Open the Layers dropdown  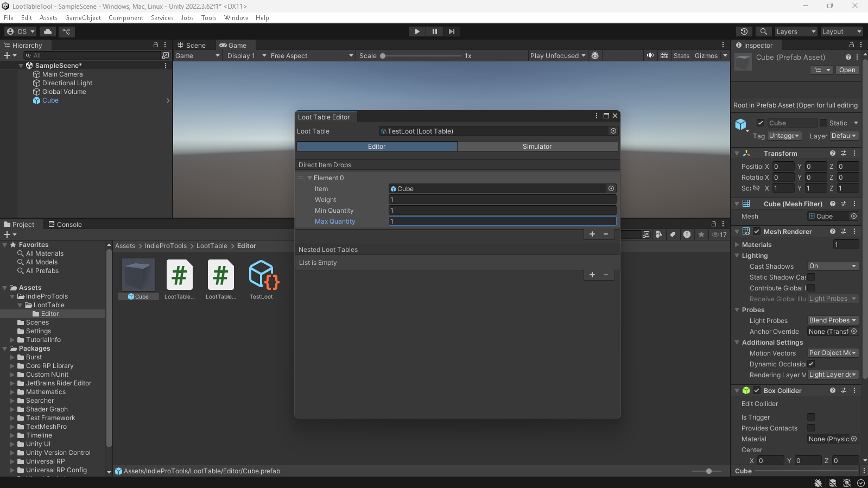tap(795, 31)
